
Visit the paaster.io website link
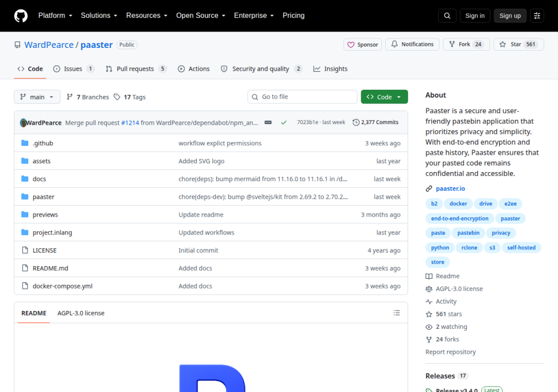(x=450, y=188)
